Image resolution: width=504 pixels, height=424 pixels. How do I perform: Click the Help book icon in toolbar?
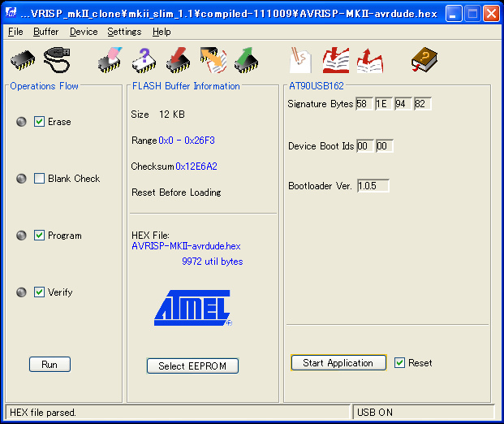424,60
